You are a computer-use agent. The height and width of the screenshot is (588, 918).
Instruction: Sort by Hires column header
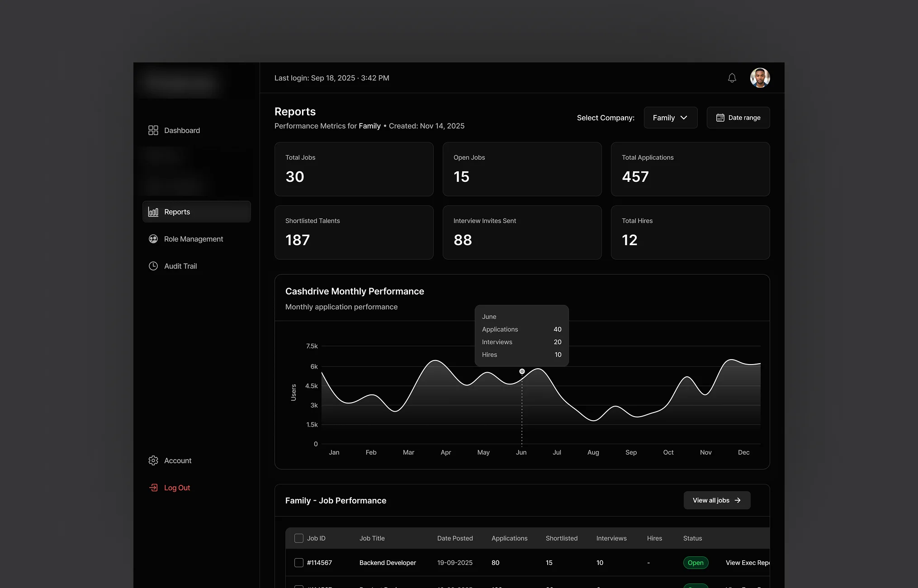[654, 538]
